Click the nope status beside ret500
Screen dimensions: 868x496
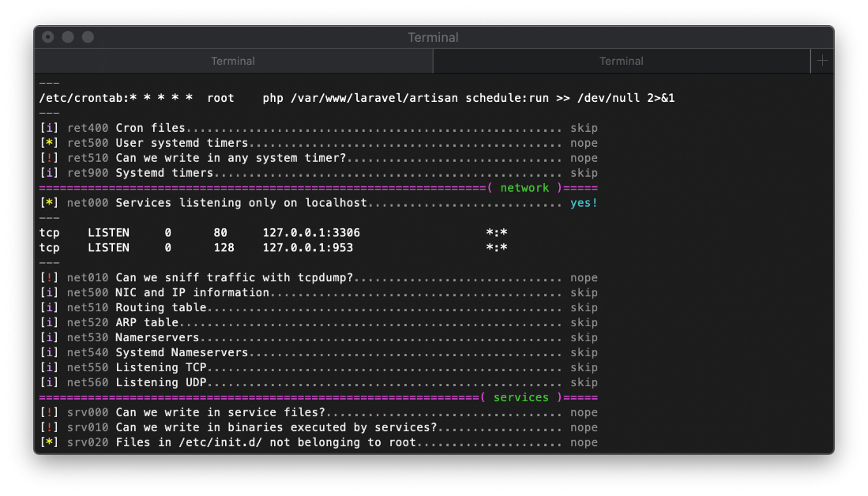click(x=584, y=142)
